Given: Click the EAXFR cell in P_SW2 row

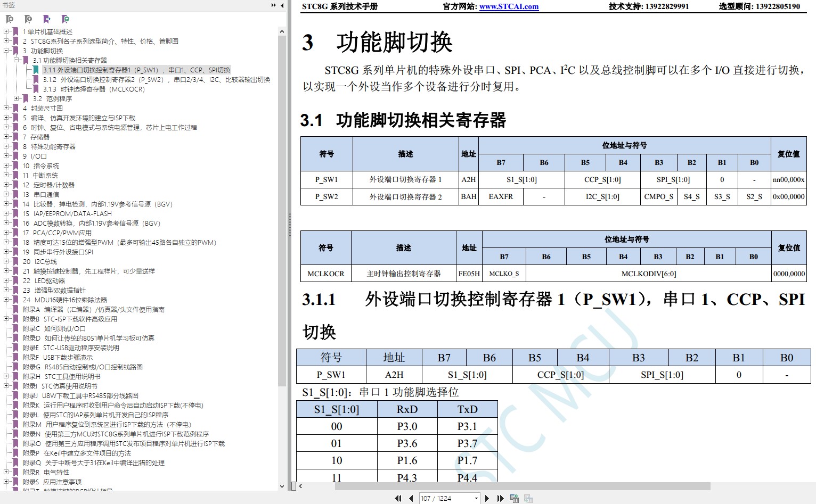Looking at the screenshot, I should [501, 196].
